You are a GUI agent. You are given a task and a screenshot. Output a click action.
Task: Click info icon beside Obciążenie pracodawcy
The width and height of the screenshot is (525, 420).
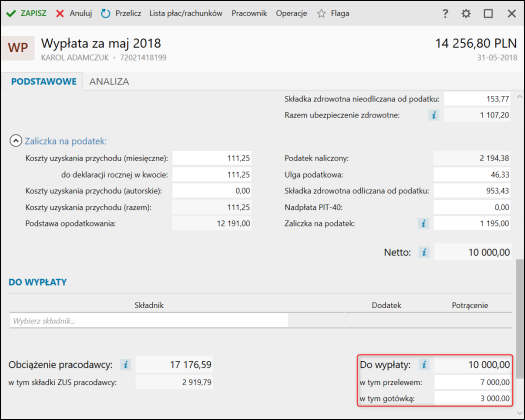(x=126, y=364)
